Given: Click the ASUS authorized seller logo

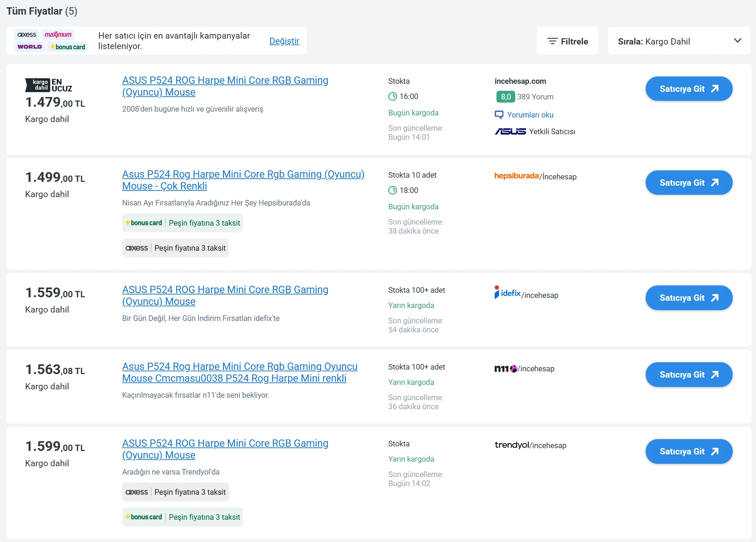Looking at the screenshot, I should [x=510, y=131].
